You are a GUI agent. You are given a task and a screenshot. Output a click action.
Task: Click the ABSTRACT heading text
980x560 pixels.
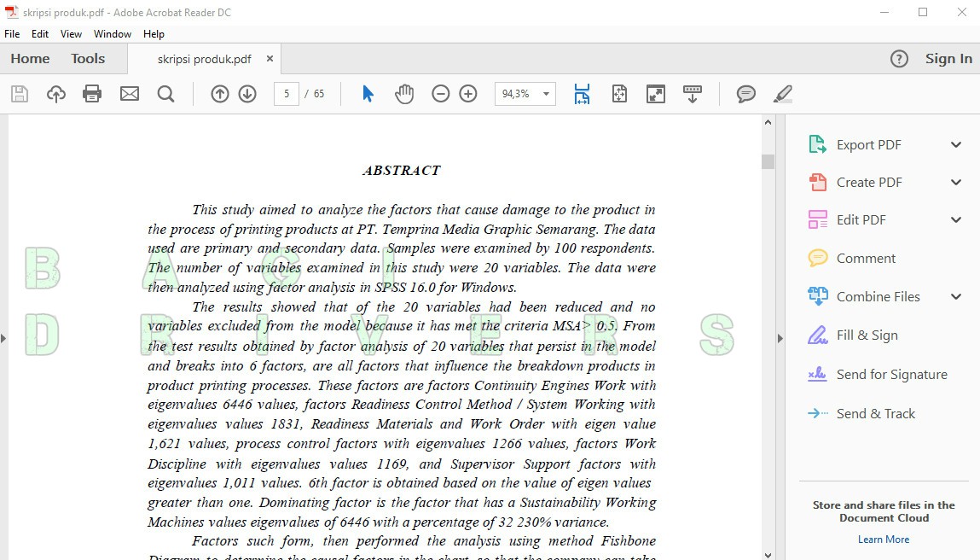(401, 170)
